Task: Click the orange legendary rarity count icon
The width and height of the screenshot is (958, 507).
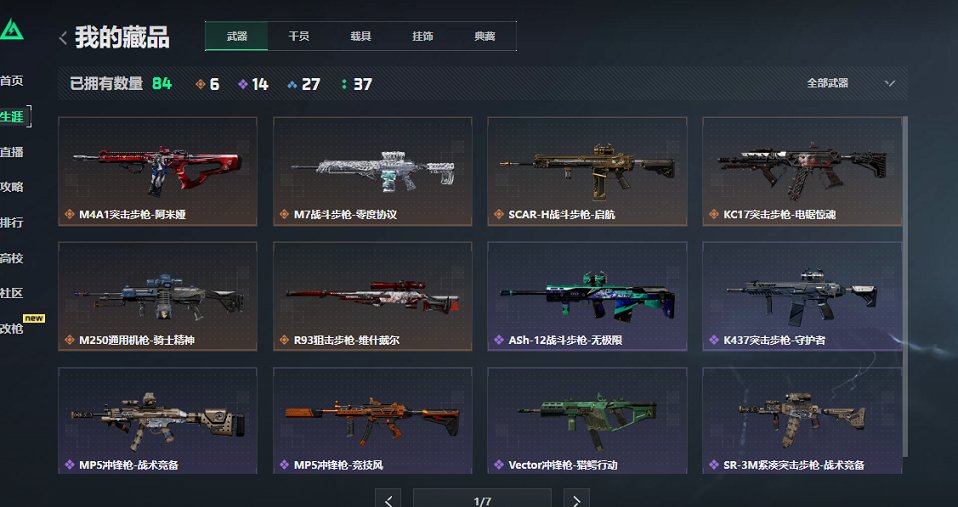Action: 200,84
